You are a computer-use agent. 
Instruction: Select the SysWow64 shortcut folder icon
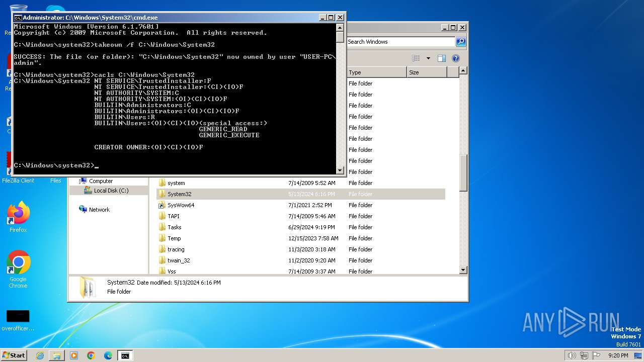point(162,205)
